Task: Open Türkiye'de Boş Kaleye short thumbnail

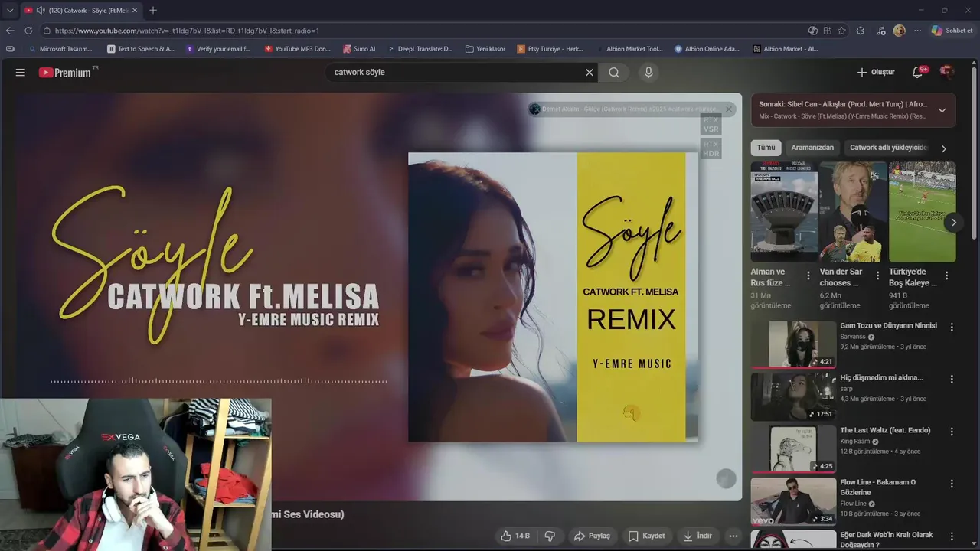Action: pyautogui.click(x=922, y=212)
